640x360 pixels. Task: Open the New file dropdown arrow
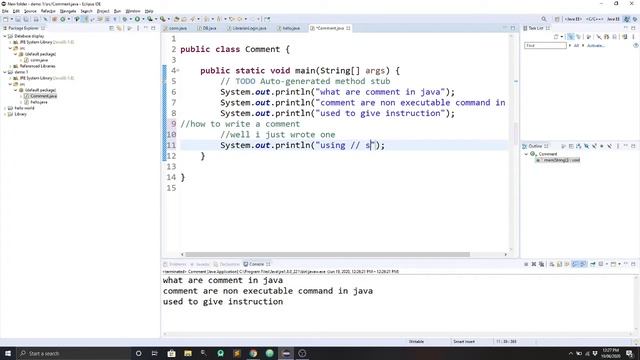tap(11, 19)
